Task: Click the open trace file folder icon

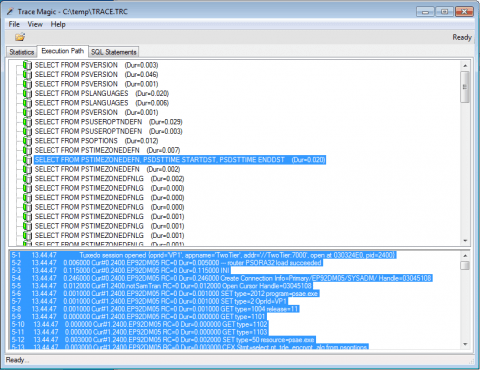Action: (x=20, y=37)
